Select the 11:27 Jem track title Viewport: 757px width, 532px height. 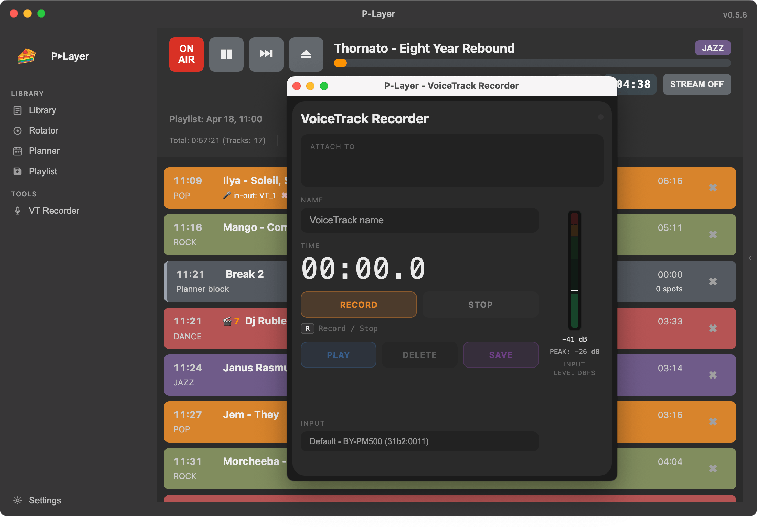[251, 415]
